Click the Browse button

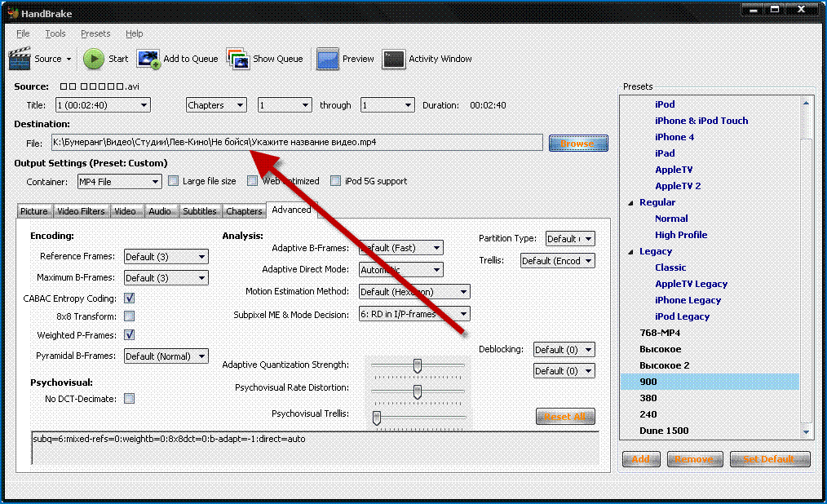[578, 144]
